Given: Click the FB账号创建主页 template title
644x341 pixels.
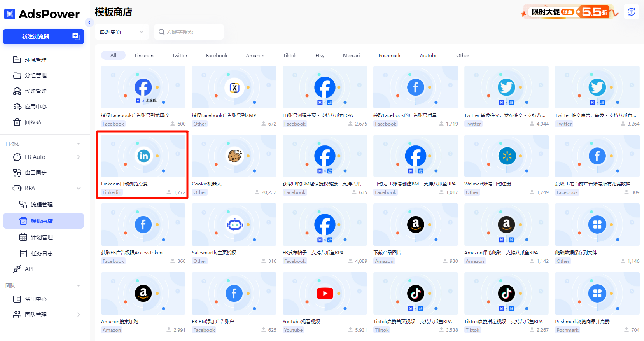Looking at the screenshot, I should (318, 115).
